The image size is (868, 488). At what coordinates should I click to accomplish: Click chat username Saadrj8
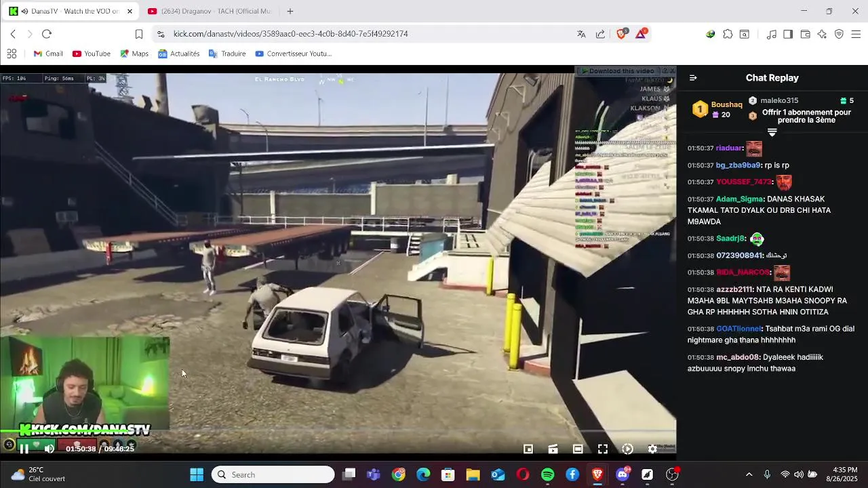(730, 239)
